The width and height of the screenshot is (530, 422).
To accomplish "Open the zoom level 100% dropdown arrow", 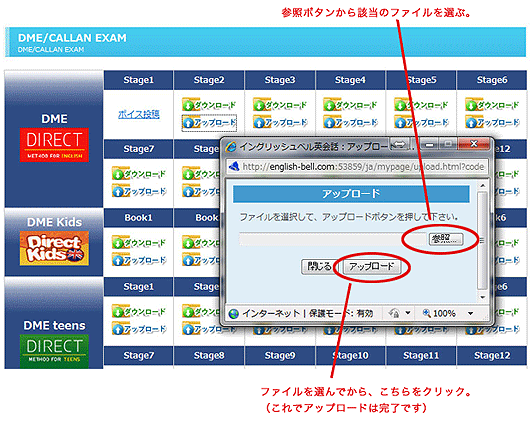I will tap(470, 313).
